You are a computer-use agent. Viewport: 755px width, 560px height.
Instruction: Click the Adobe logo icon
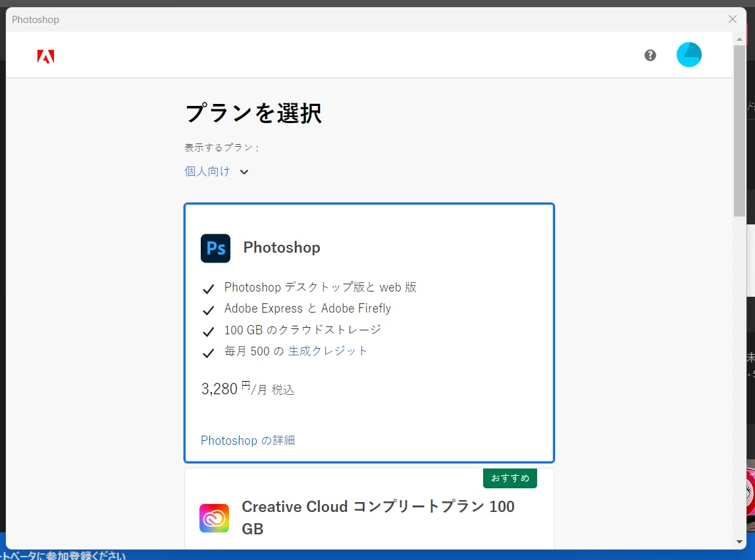pyautogui.click(x=45, y=57)
